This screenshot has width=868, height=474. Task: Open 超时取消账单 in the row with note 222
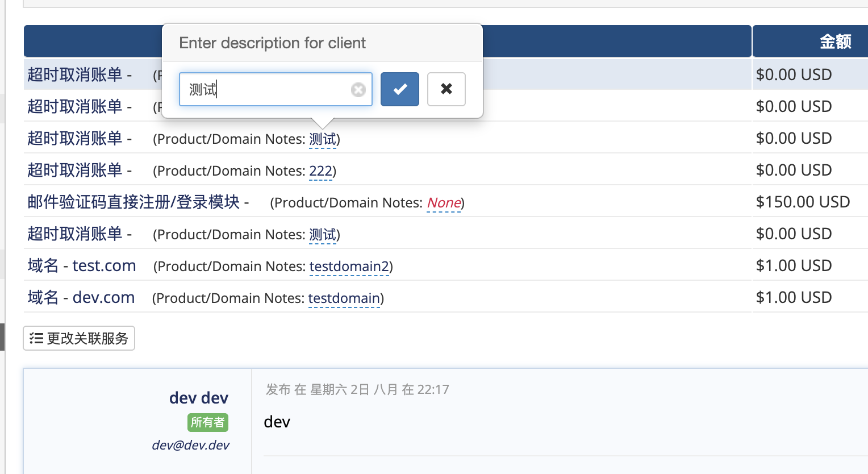click(75, 171)
